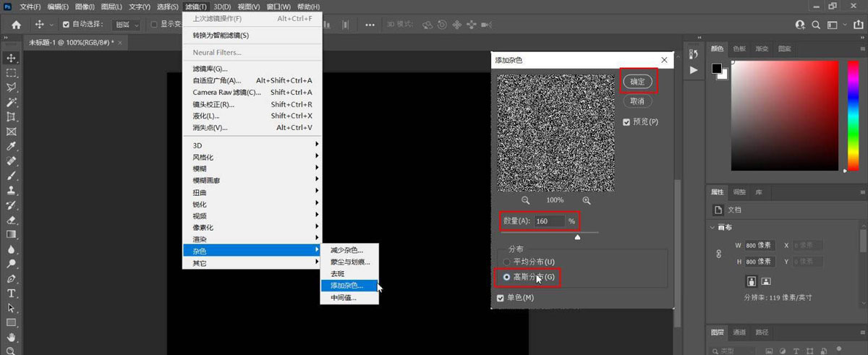The width and height of the screenshot is (868, 355).
Task: Select the Eraser tool
Action: 12,220
